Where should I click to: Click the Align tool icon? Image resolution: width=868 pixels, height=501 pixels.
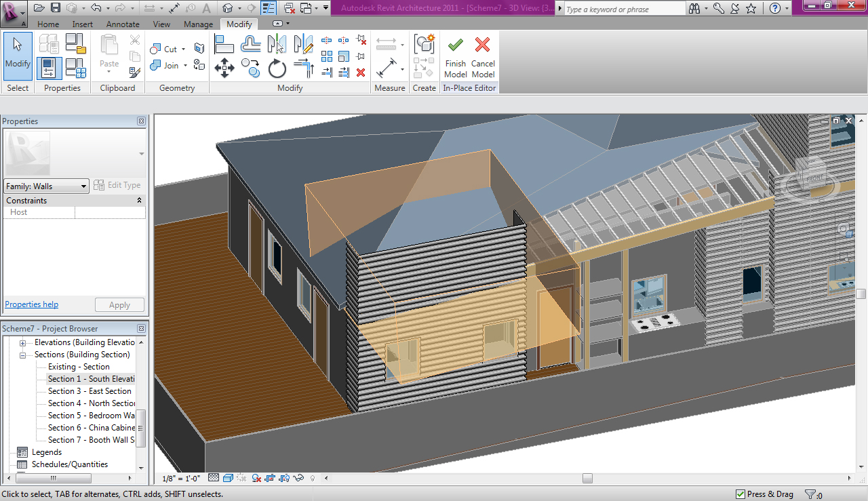(224, 45)
